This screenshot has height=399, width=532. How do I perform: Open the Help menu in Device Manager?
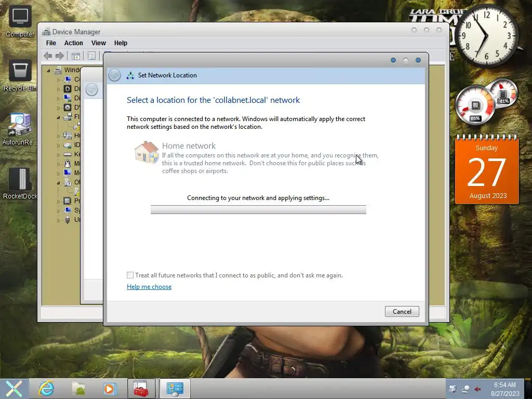click(121, 43)
